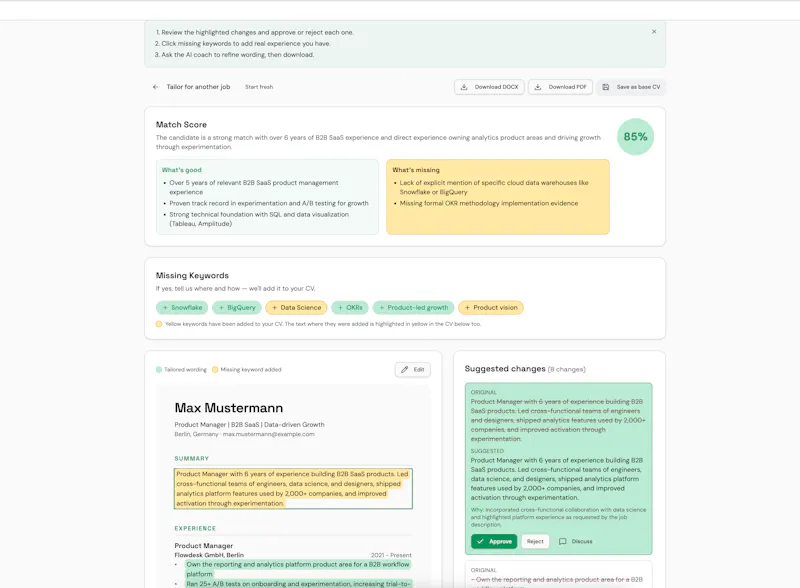The height and width of the screenshot is (588, 800).
Task: Click the 85% match score circle
Action: pos(635,137)
